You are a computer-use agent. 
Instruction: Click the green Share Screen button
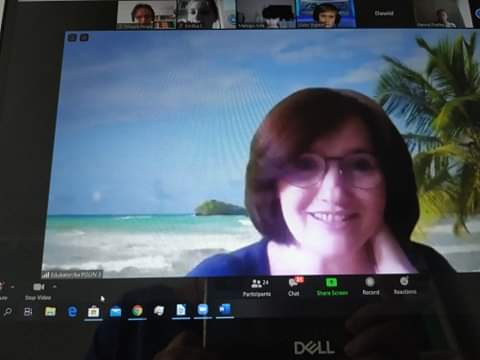pyautogui.click(x=332, y=287)
